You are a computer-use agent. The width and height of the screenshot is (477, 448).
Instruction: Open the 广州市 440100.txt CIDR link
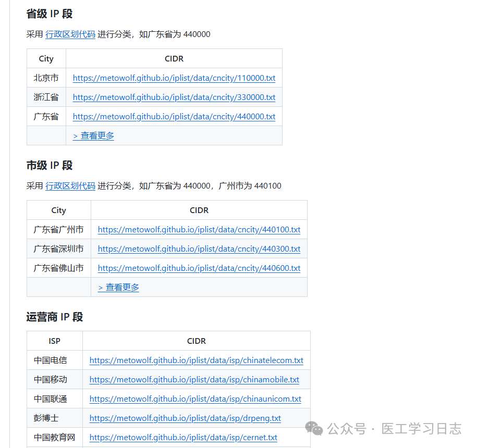(199, 230)
